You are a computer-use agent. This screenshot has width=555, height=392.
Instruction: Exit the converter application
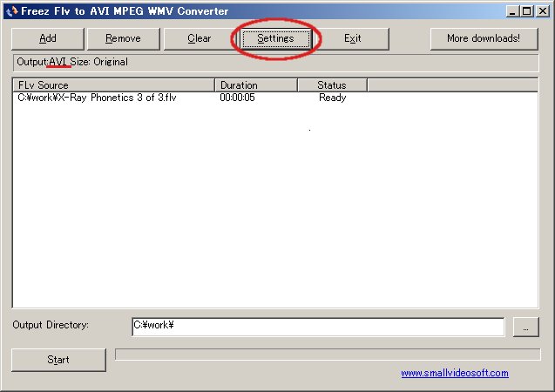coord(353,38)
